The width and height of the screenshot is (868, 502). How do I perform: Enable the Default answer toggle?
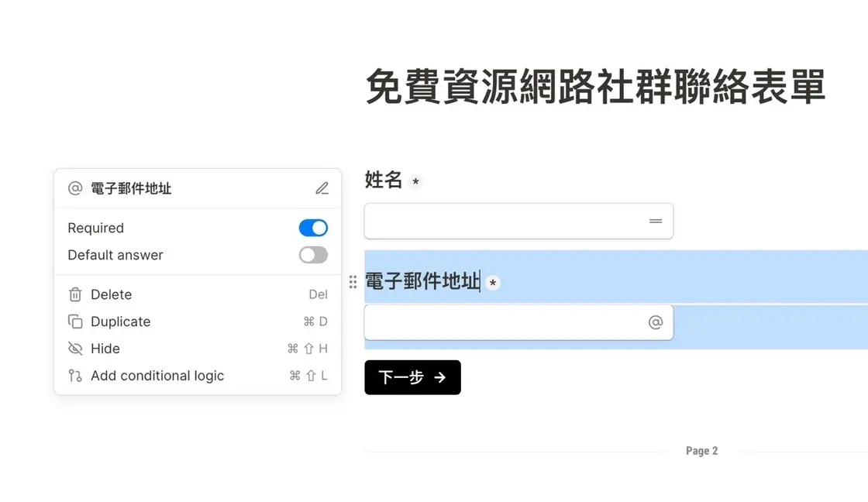[x=313, y=255]
